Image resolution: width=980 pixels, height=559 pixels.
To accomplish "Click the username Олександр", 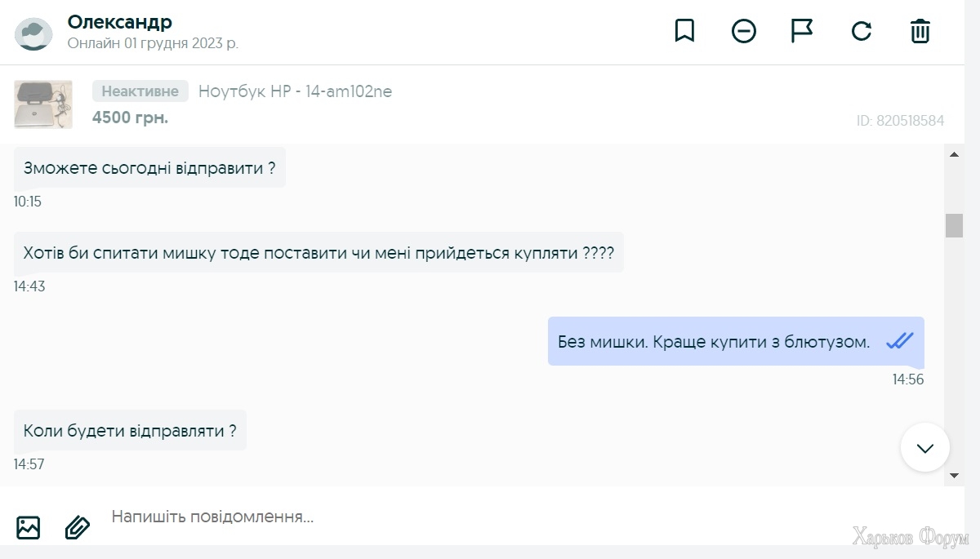I will coord(120,22).
